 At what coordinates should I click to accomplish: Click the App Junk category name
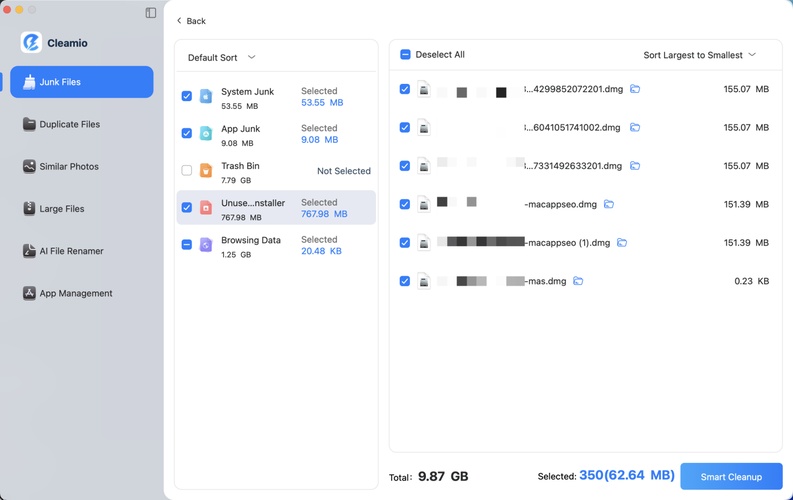(240, 129)
